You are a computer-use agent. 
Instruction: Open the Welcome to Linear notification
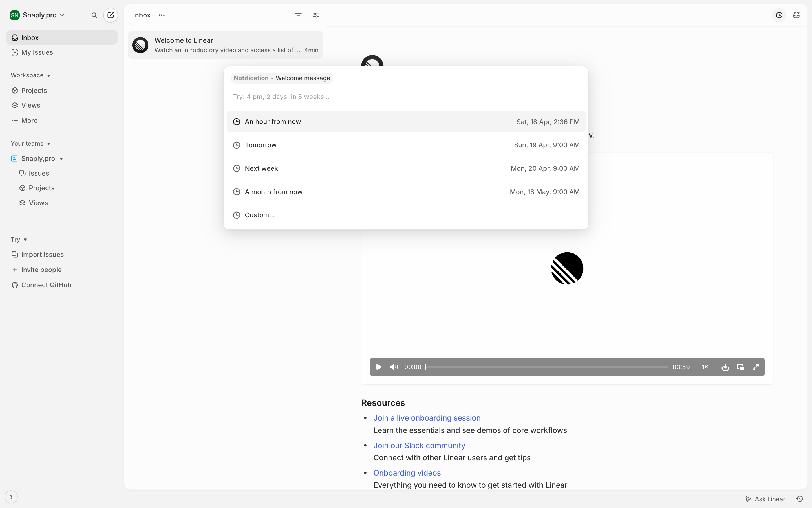[x=225, y=45]
